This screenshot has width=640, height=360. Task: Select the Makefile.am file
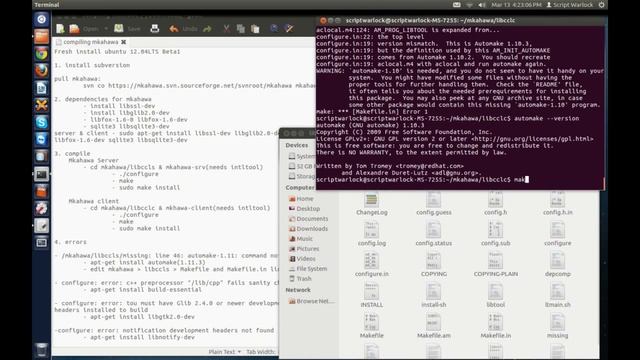433,327
